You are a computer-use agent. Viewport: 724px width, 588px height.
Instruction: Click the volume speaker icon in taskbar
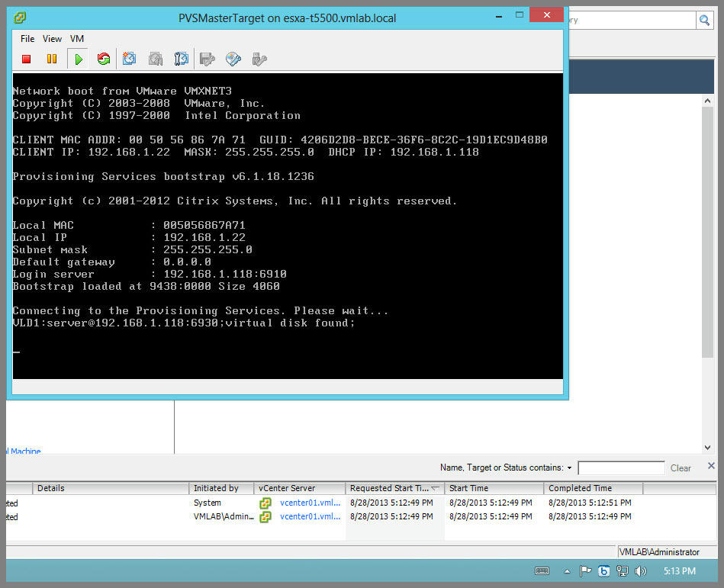point(641,570)
